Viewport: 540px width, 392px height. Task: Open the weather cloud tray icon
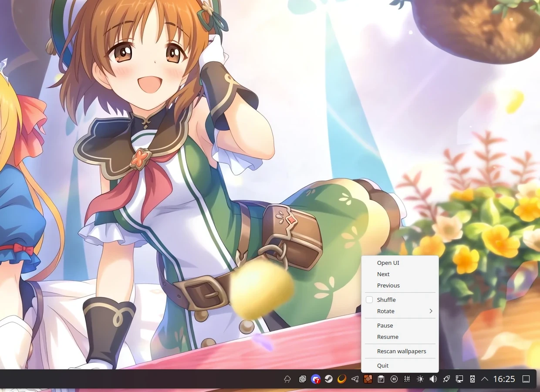(287, 379)
